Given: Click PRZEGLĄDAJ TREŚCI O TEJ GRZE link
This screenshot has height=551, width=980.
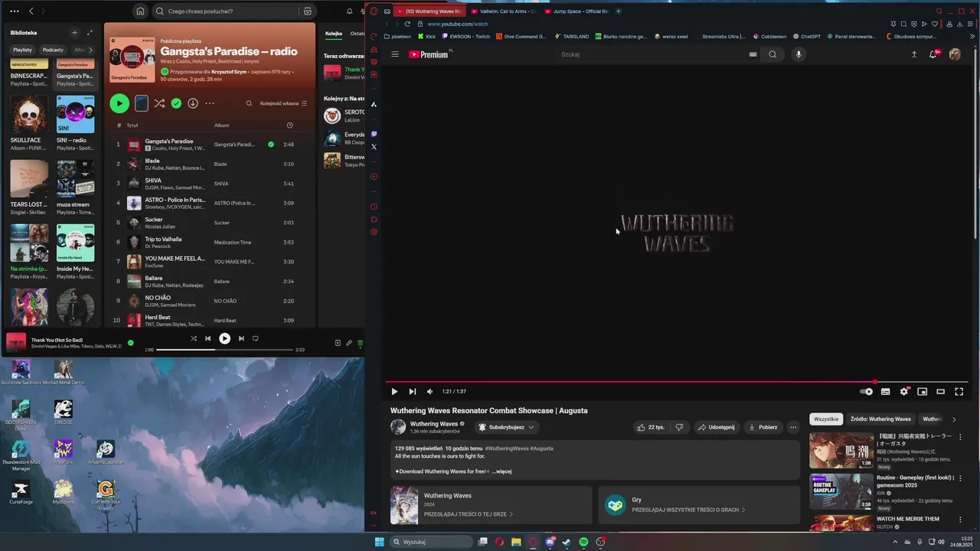Looking at the screenshot, I should [468, 514].
